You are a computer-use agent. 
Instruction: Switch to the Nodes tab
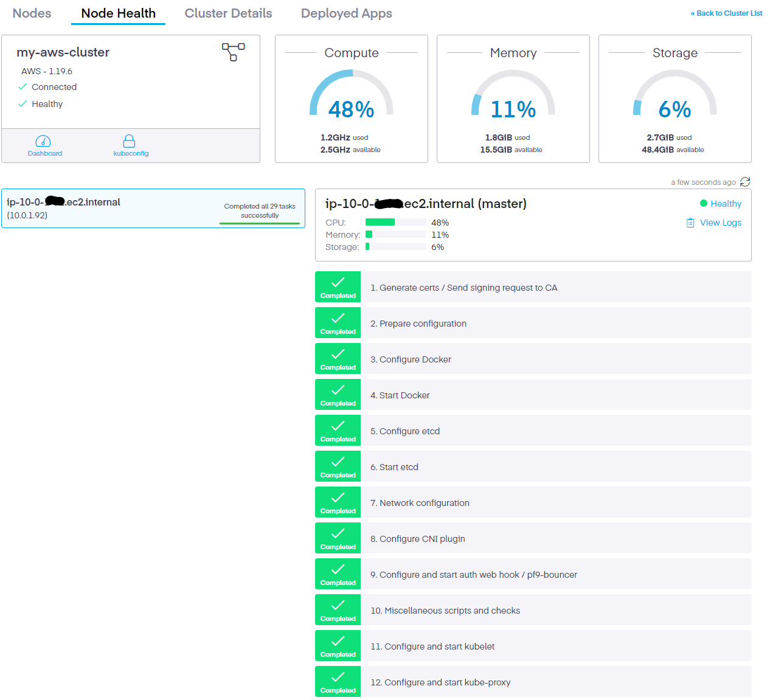point(32,13)
